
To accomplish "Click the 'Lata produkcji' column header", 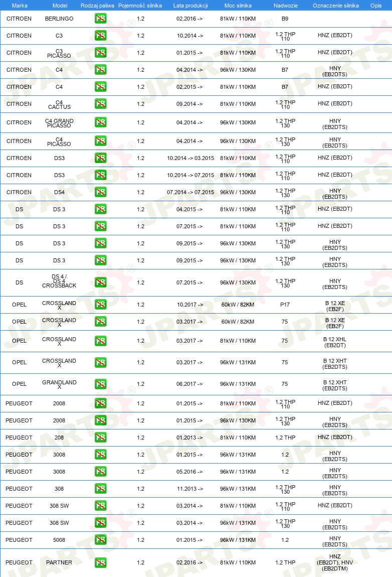I will point(190,6).
